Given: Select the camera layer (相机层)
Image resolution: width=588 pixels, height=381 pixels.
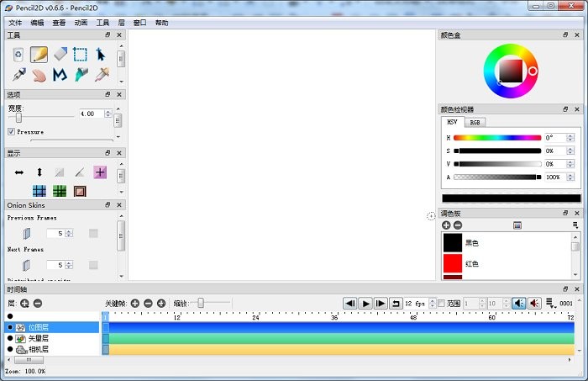Looking at the screenshot, I should (x=39, y=349).
